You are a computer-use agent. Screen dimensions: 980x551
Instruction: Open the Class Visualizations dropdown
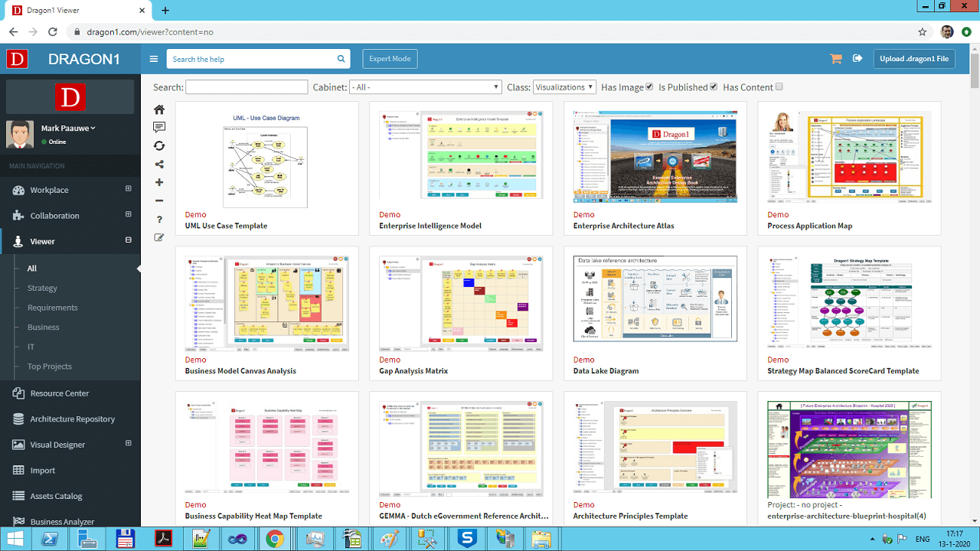(x=564, y=87)
